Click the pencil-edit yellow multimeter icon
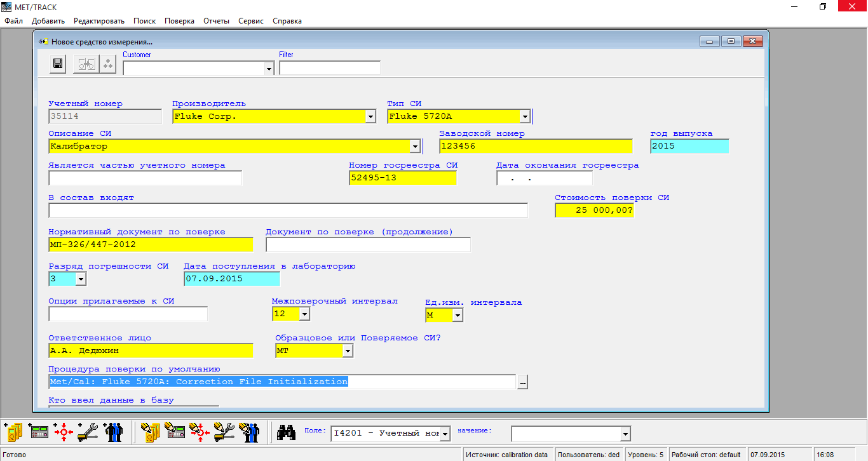The image size is (868, 461). pyautogui.click(x=150, y=432)
